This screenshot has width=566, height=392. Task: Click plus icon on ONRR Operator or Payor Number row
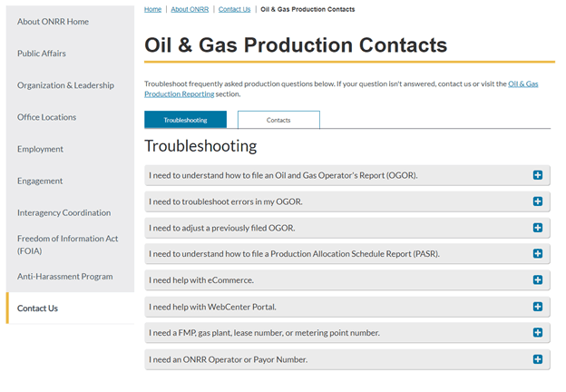point(537,359)
